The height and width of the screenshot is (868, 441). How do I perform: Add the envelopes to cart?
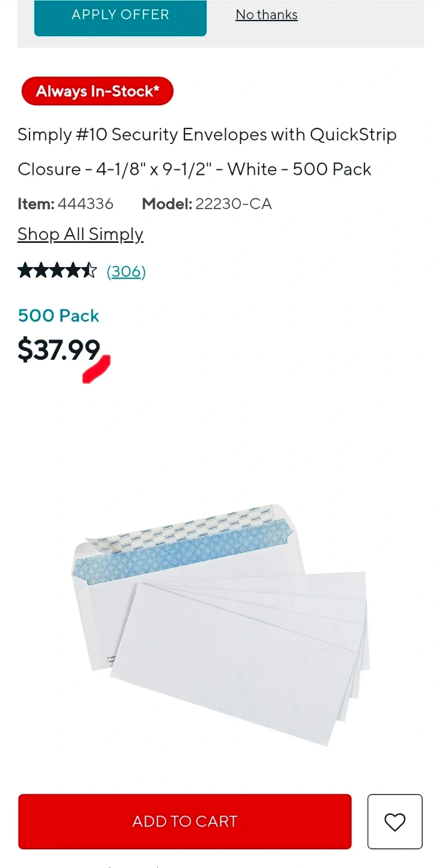point(185,822)
